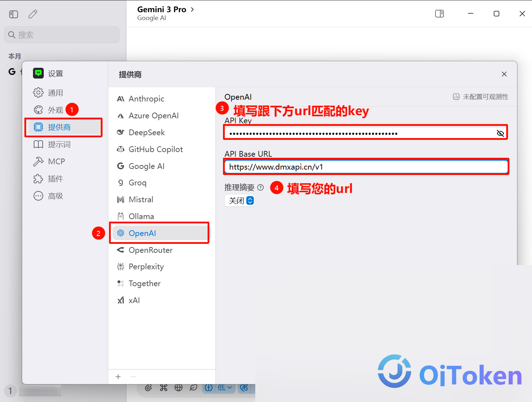This screenshot has width=532, height=402.
Task: Open the 推理摘要 dropdown set to 关闭
Action: pos(240,201)
